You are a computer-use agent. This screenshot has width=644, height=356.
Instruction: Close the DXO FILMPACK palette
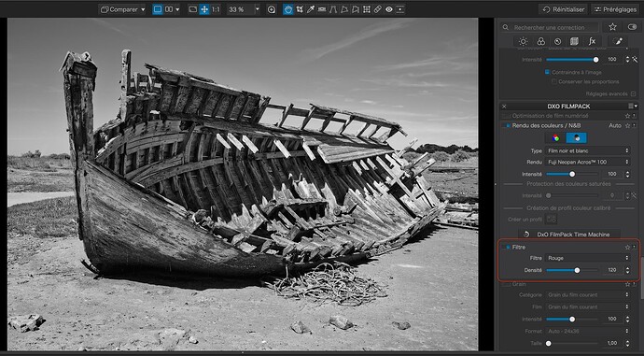coord(504,107)
